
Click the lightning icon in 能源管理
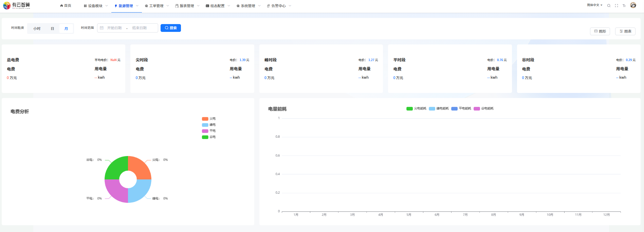tap(116, 6)
